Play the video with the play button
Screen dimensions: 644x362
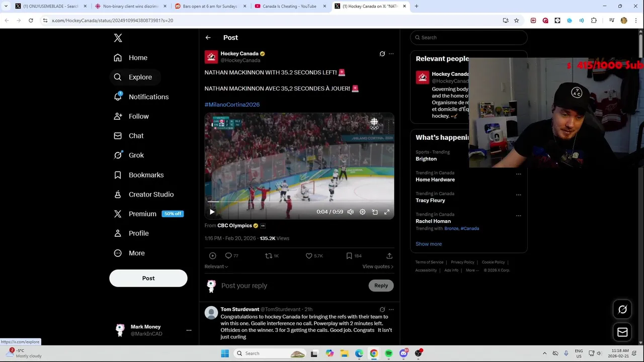click(212, 212)
